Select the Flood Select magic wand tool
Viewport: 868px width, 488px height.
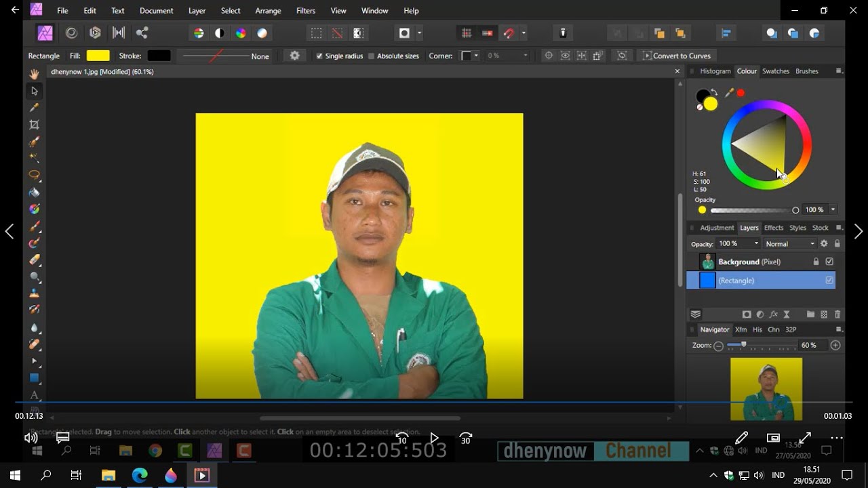(x=34, y=157)
